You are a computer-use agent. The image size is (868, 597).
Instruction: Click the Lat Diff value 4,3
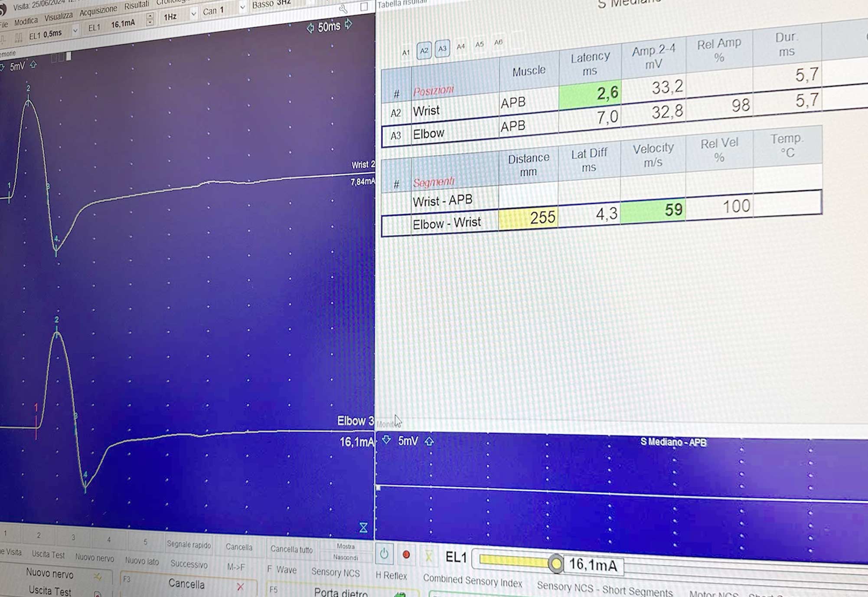click(x=607, y=213)
